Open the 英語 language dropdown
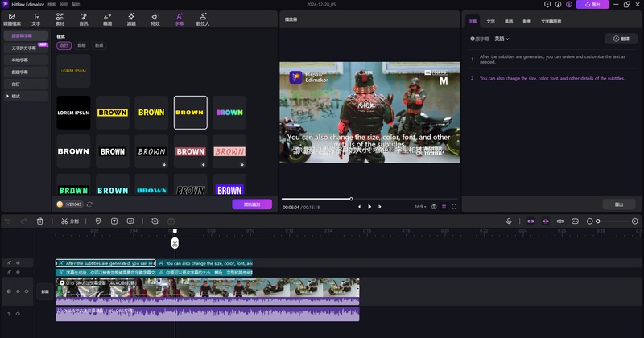The width and height of the screenshot is (644, 338). [502, 39]
